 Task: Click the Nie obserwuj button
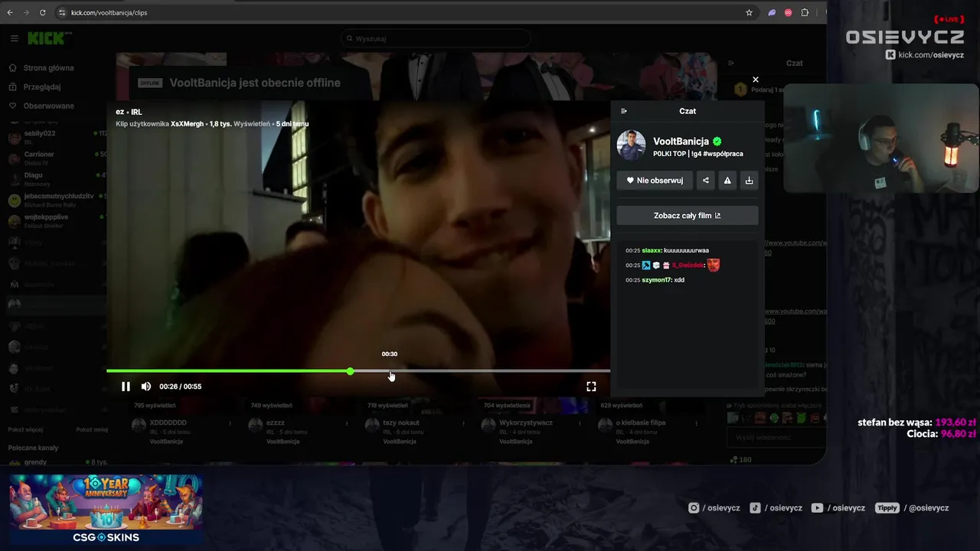(x=655, y=181)
